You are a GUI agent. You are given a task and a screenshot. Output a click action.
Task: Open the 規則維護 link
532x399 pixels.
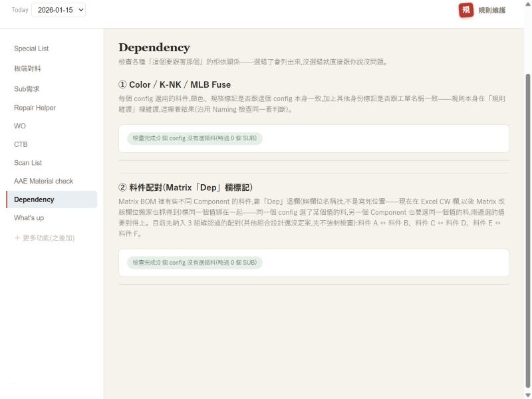(x=491, y=10)
